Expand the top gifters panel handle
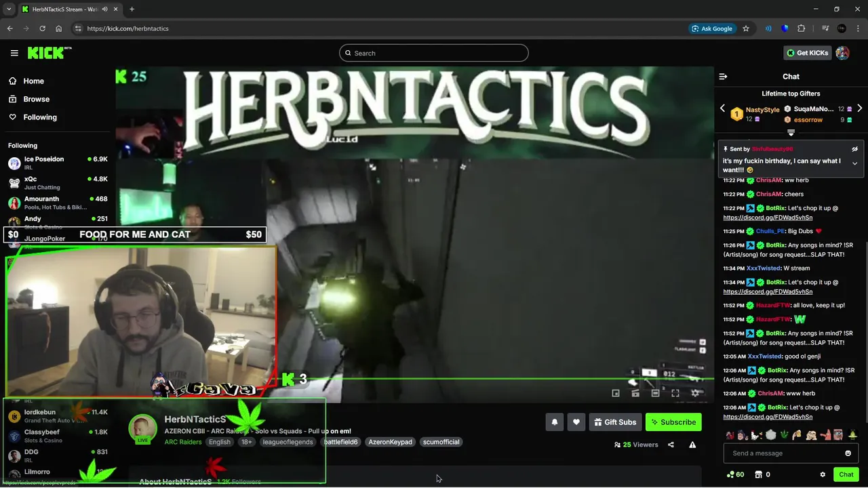The width and height of the screenshot is (868, 488). click(x=791, y=133)
